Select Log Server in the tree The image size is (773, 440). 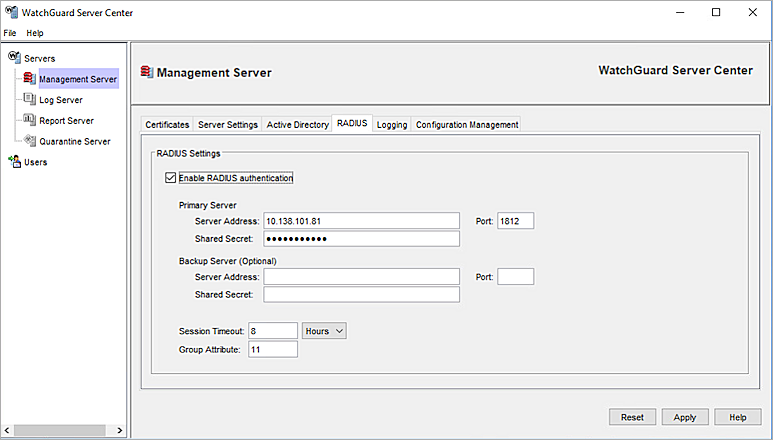point(61,100)
